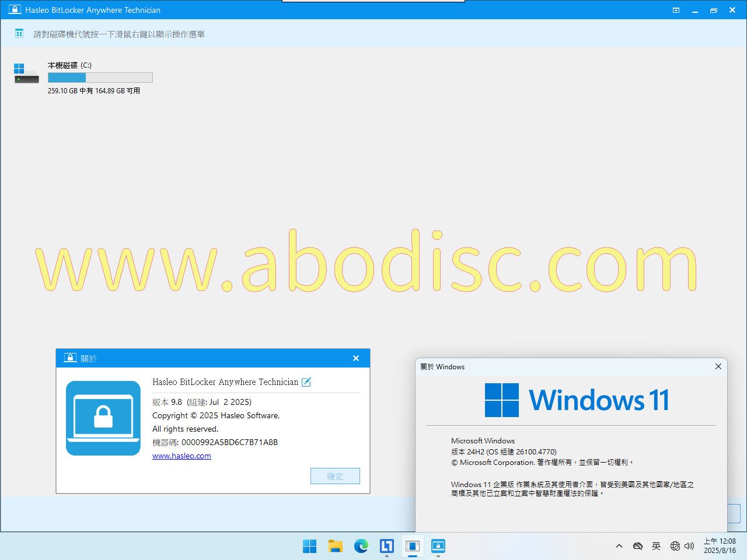747x560 pixels.
Task: Close the 關於 Windows dialog
Action: (x=718, y=366)
